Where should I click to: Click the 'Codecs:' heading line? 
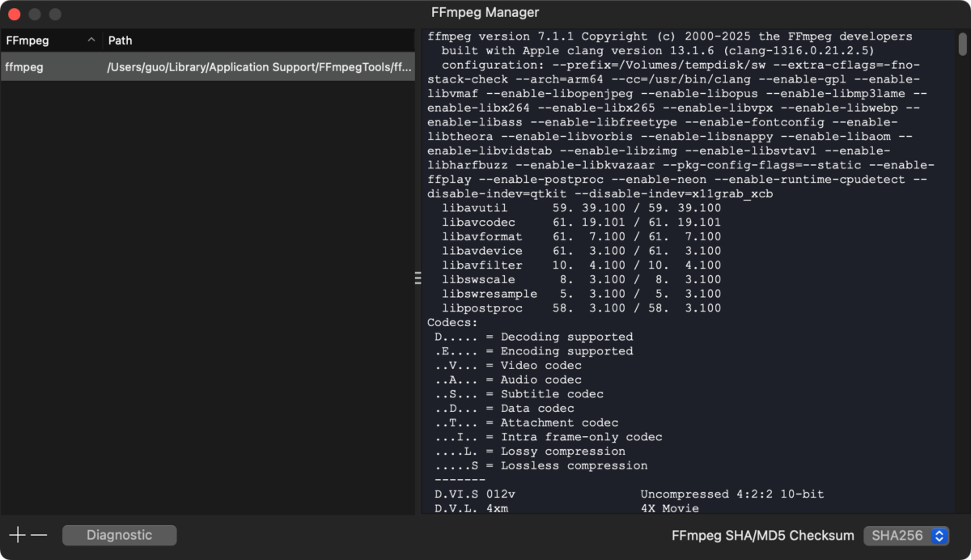453,323
